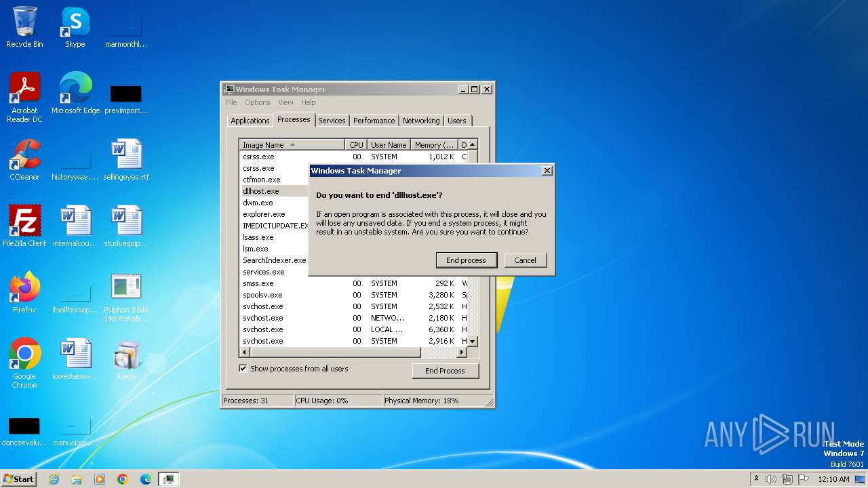
Task: Launch Edge from the taskbar
Action: (146, 479)
